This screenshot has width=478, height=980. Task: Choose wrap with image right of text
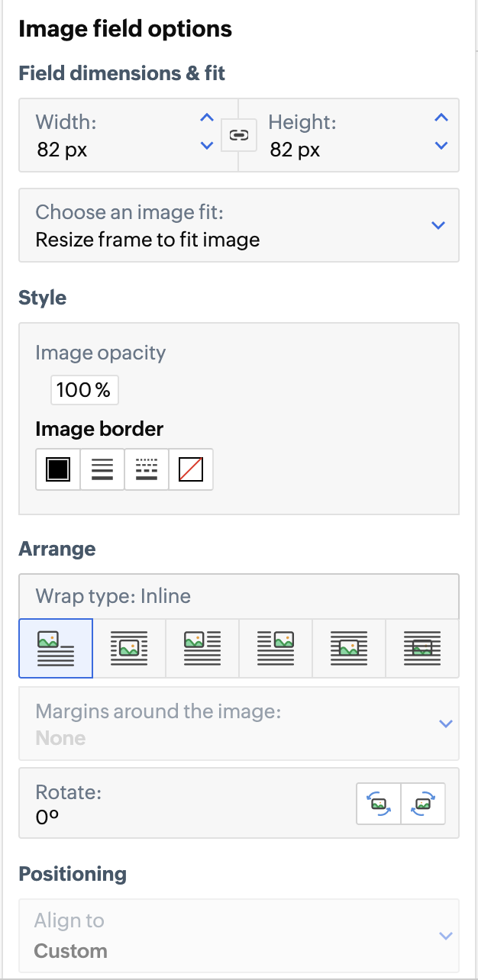click(x=276, y=648)
